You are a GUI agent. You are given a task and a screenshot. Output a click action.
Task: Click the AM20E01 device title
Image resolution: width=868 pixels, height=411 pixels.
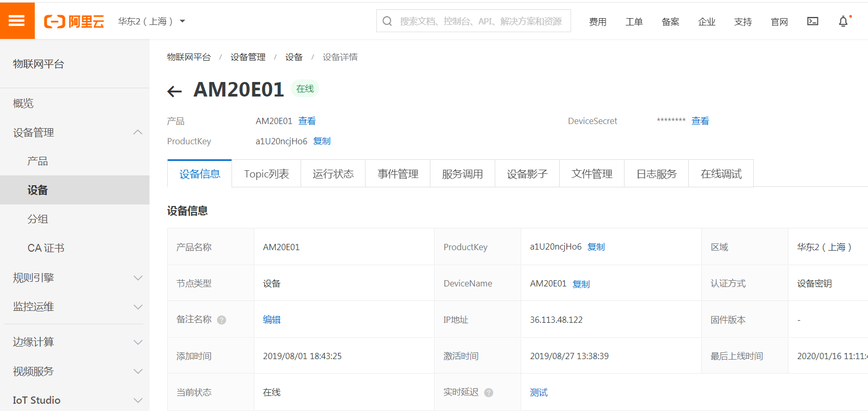coord(238,89)
